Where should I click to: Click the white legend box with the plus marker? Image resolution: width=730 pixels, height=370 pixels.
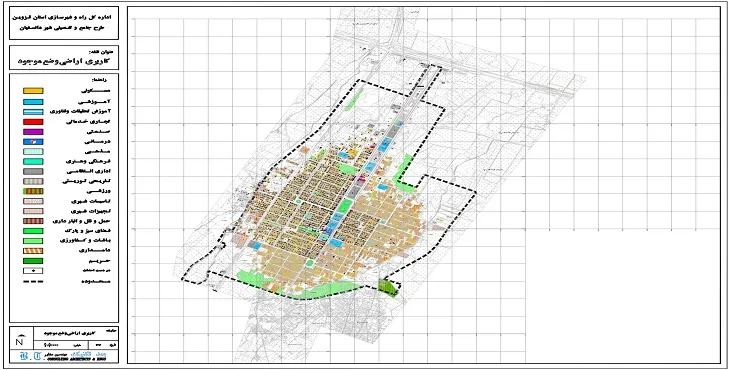(x=33, y=271)
